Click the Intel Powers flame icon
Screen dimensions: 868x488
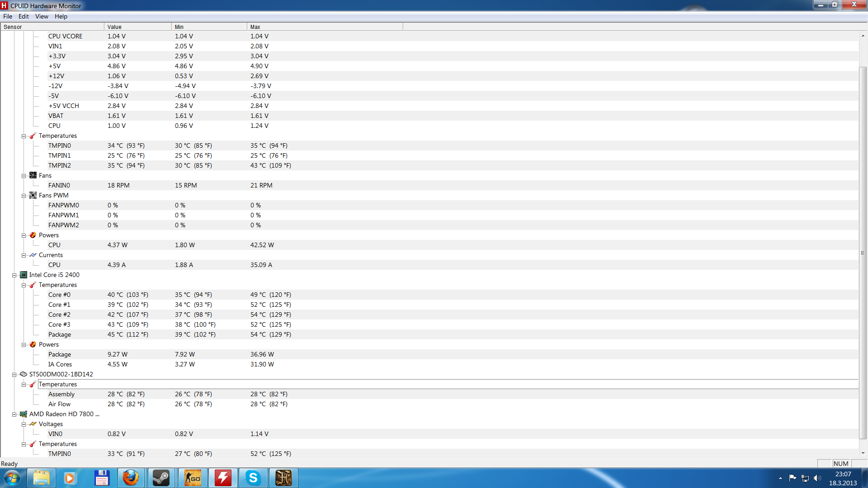[x=33, y=344]
